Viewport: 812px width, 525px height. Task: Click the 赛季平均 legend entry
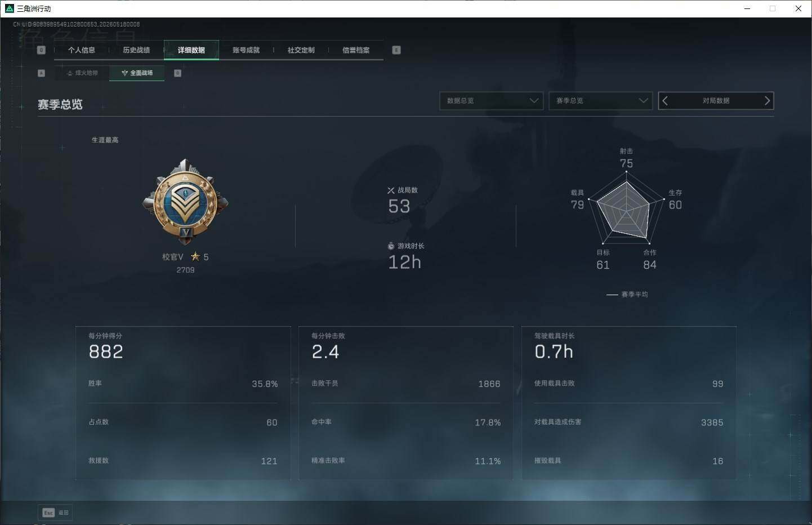(627, 295)
